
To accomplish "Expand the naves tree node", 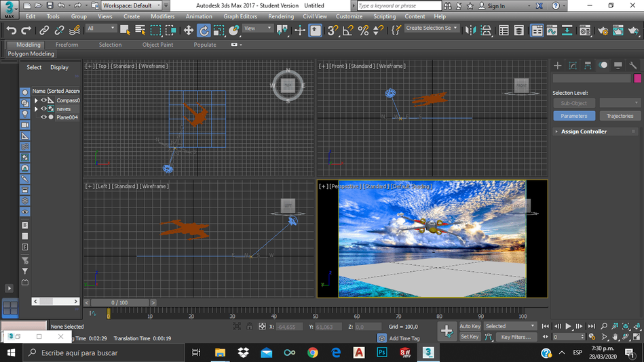I will point(36,108).
